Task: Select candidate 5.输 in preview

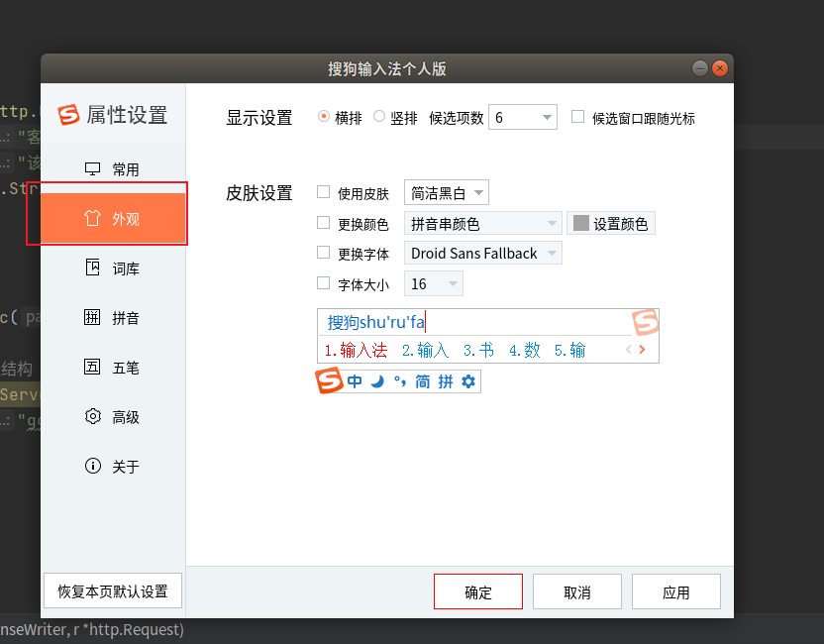Action: [569, 350]
